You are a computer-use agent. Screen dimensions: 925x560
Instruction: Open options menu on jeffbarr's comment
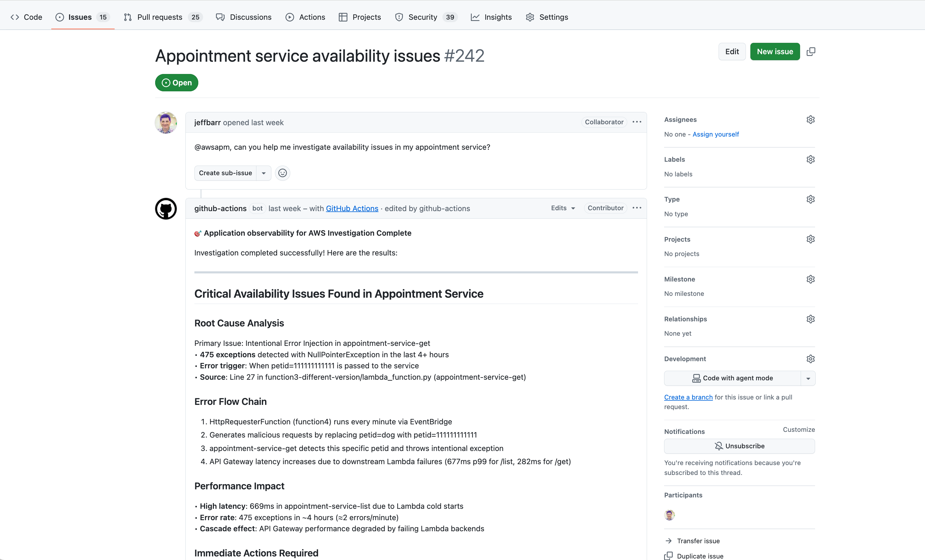pyautogui.click(x=637, y=122)
